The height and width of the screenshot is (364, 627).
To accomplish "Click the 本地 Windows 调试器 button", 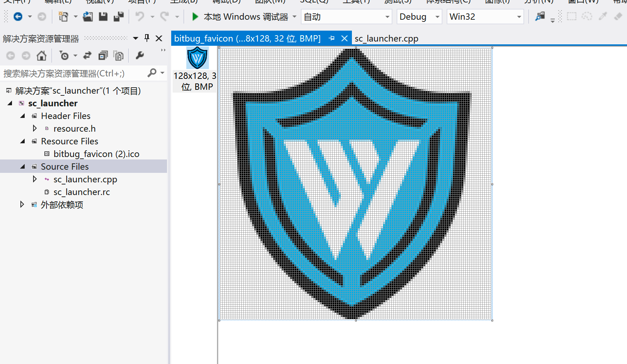I will (x=246, y=17).
